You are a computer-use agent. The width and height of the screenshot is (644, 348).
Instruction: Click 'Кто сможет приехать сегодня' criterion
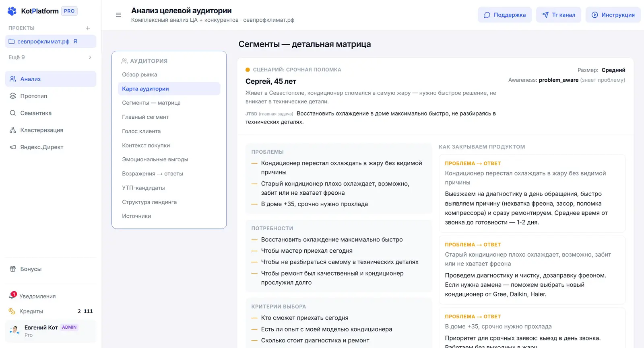coord(305,318)
